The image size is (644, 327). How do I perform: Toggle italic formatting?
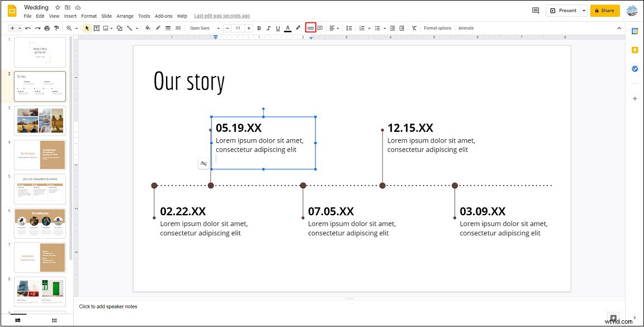click(268, 28)
